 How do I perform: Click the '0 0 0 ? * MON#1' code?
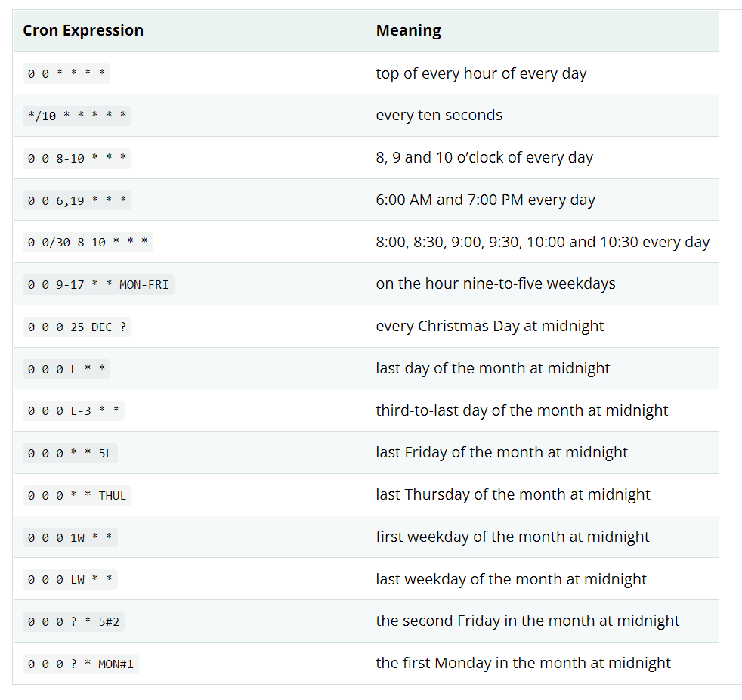click(80, 664)
